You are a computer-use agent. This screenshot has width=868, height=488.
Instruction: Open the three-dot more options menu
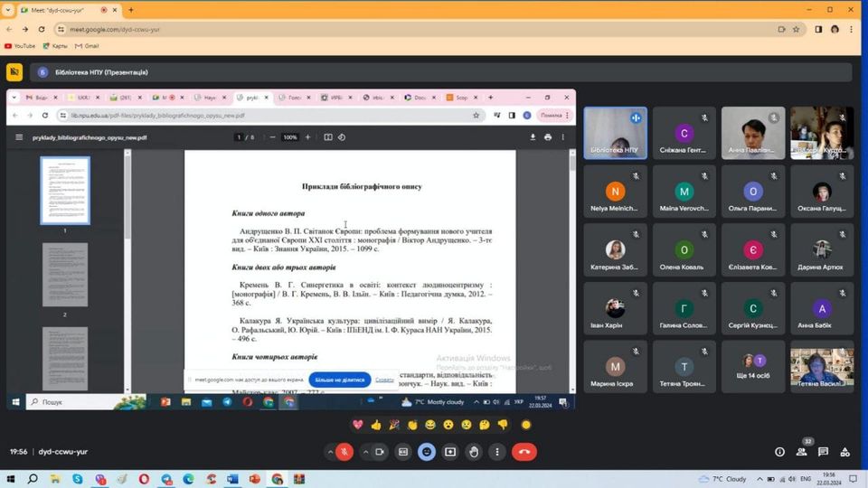(x=497, y=452)
